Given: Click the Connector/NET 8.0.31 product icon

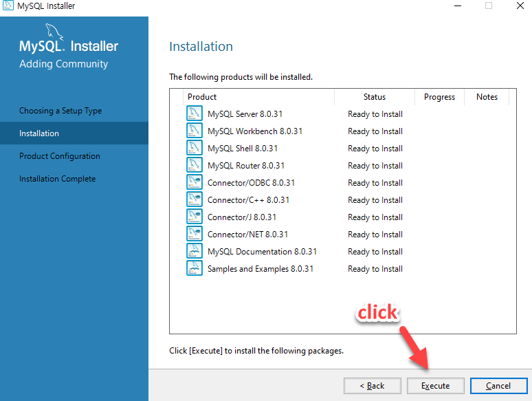Looking at the screenshot, I should coord(195,234).
